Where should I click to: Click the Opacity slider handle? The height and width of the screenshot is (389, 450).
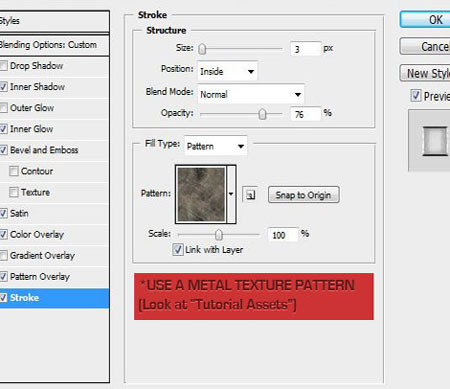pos(262,114)
